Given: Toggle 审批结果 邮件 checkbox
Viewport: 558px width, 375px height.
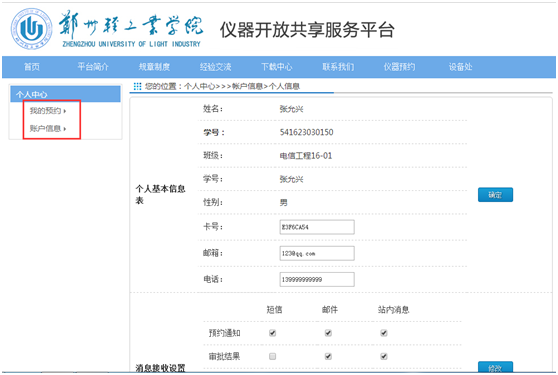Looking at the screenshot, I should 328,356.
